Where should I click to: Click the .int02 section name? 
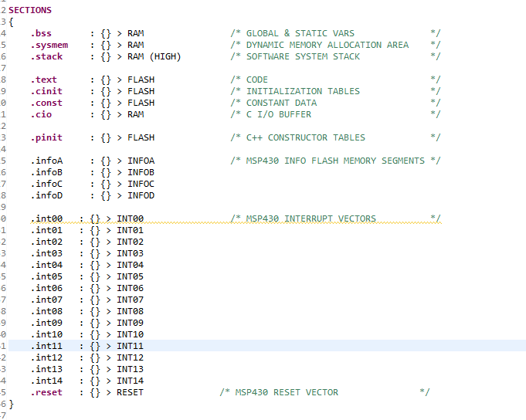(46, 242)
